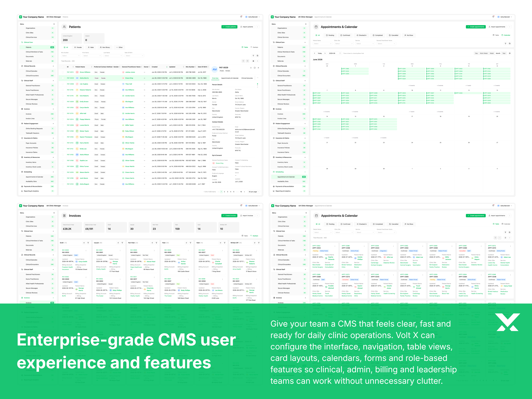532x399 pixels.
Task: Switch calendar to Week view
Action: [492, 53]
